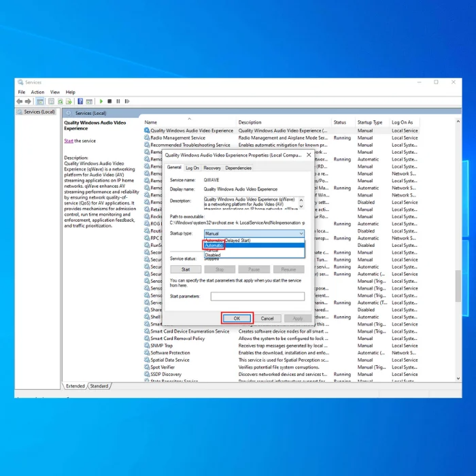476x476 pixels.
Task: Click gear icon of Quality Windows Audio Video Experience row
Action: coord(147,131)
